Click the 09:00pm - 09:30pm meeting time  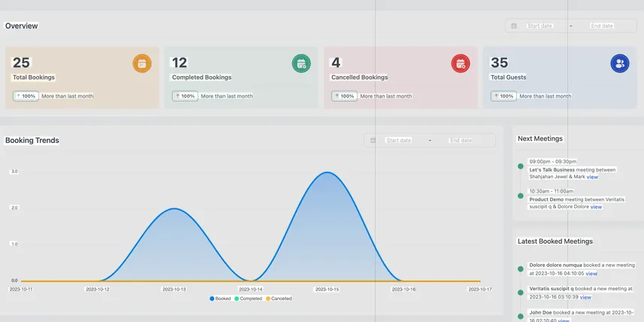(x=553, y=162)
